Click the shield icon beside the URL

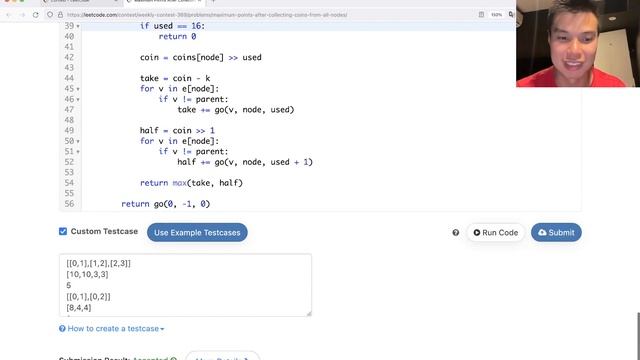tap(50, 15)
